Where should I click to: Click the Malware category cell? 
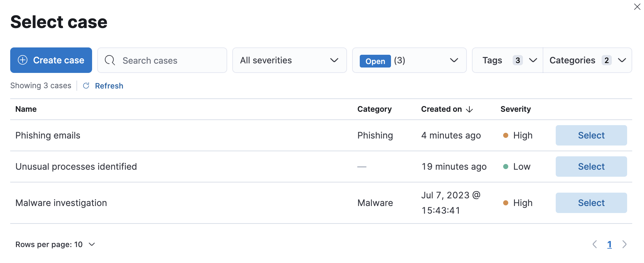[x=375, y=203]
